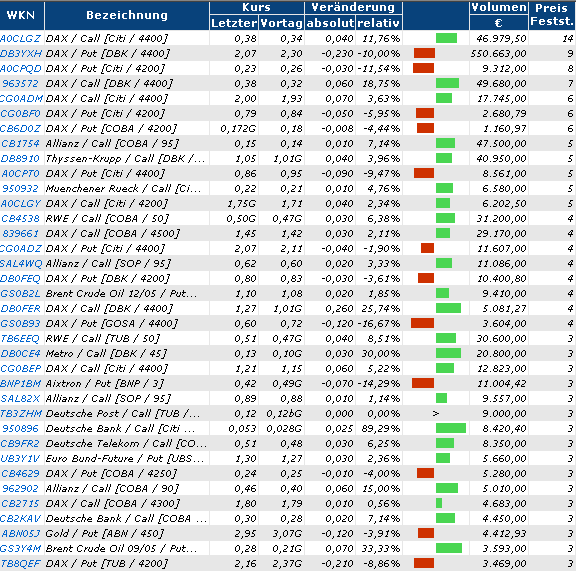Screen dimensions: 576x571
Task: Select 'Metro / Call [DBK / 45]' description
Action: point(106,353)
